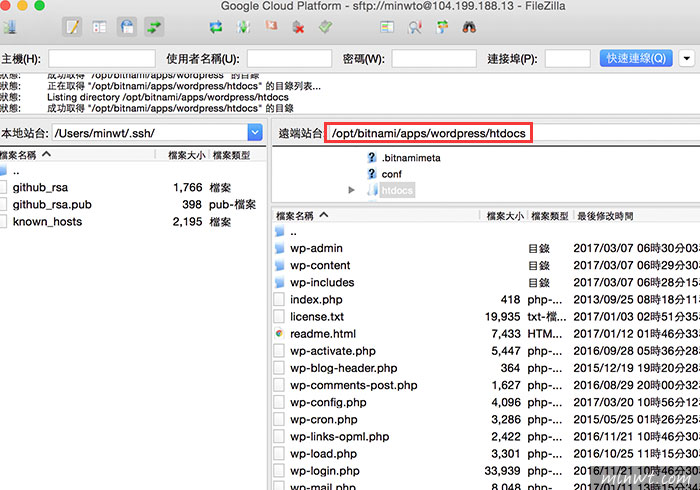Cancel the current operation icon

(x=271, y=26)
